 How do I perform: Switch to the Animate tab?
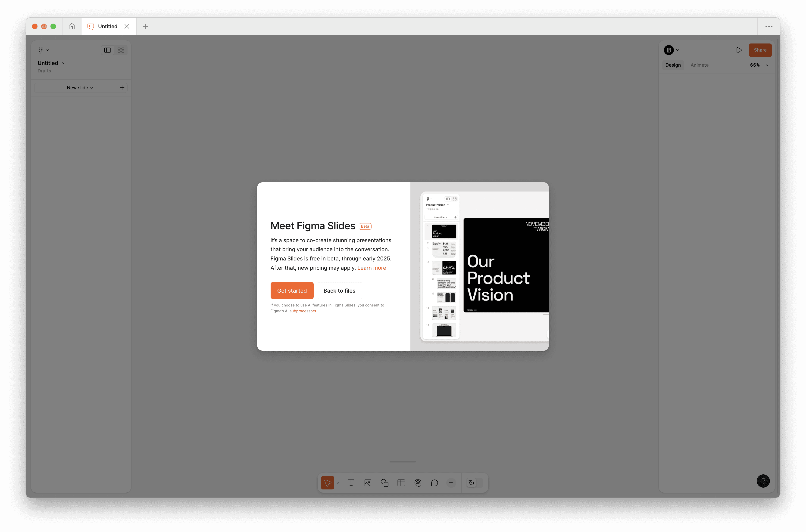tap(699, 65)
